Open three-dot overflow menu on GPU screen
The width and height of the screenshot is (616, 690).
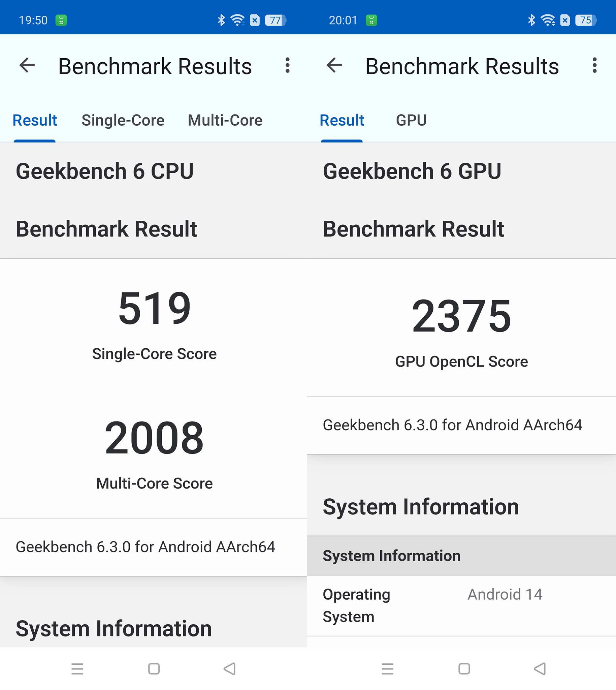click(x=594, y=65)
